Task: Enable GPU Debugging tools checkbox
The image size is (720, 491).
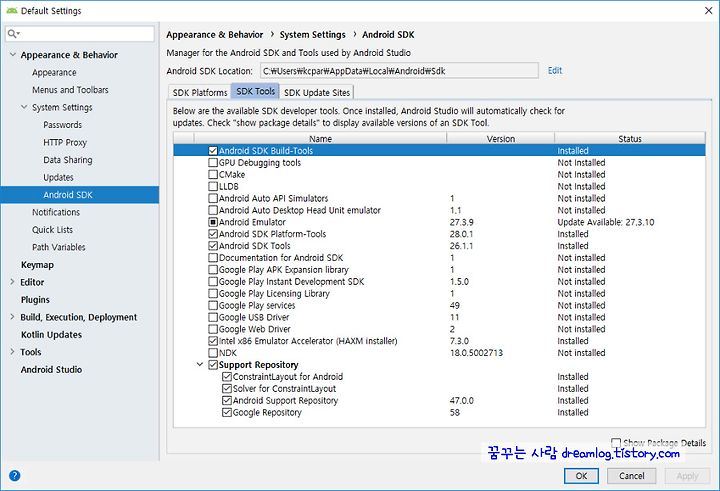Action: tap(213, 163)
